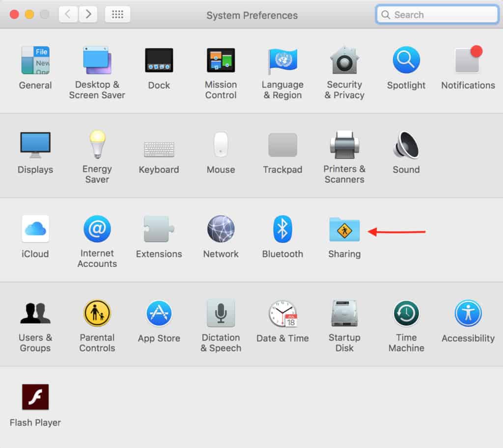Open Dictation & Speech settings

tap(221, 313)
